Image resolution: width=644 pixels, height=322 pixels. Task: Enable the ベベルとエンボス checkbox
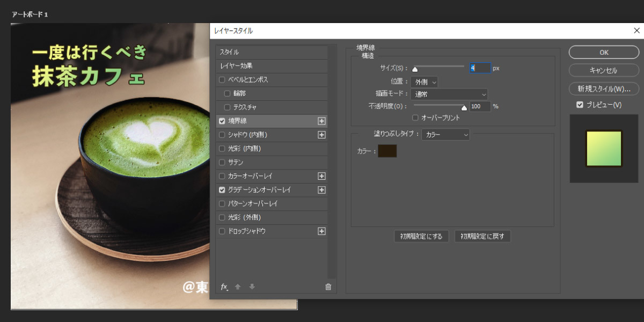click(222, 80)
